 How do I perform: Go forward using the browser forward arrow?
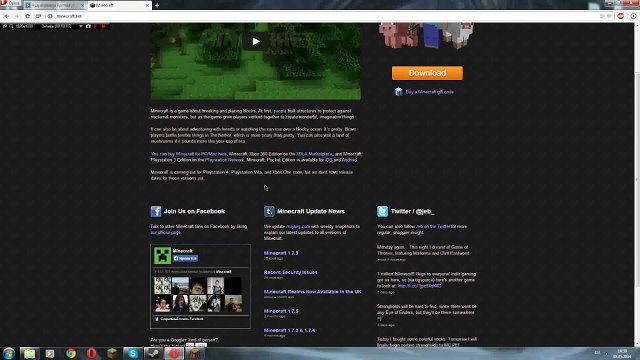(17, 16)
